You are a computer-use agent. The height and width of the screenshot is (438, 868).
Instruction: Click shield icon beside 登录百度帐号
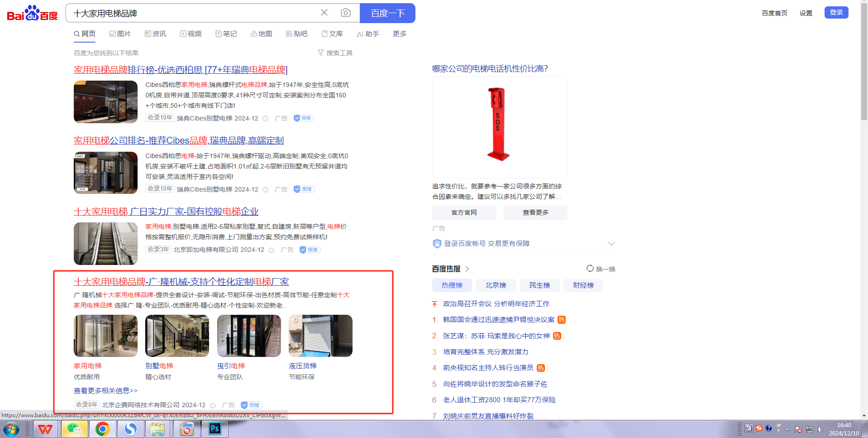tap(437, 244)
